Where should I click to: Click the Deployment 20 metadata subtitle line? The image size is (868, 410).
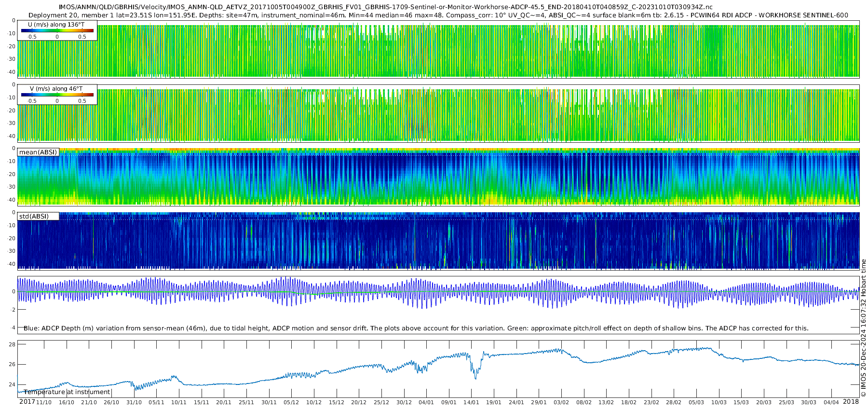click(438, 15)
